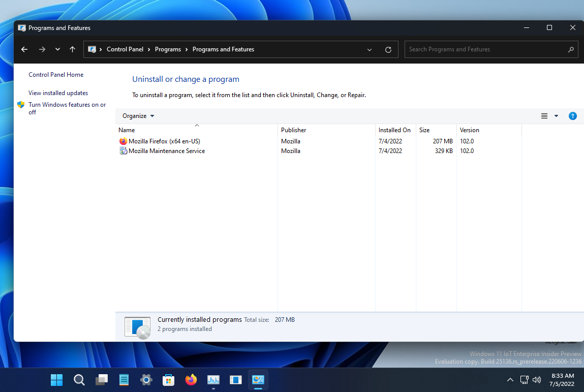Click the Control Panel icon in address bar
The image size is (584, 392).
click(92, 49)
